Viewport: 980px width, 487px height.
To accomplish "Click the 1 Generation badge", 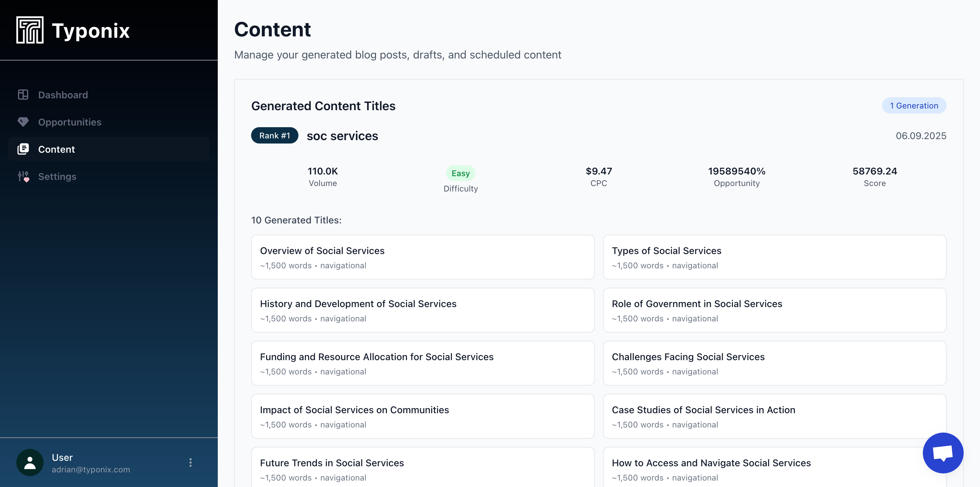I will tap(914, 106).
